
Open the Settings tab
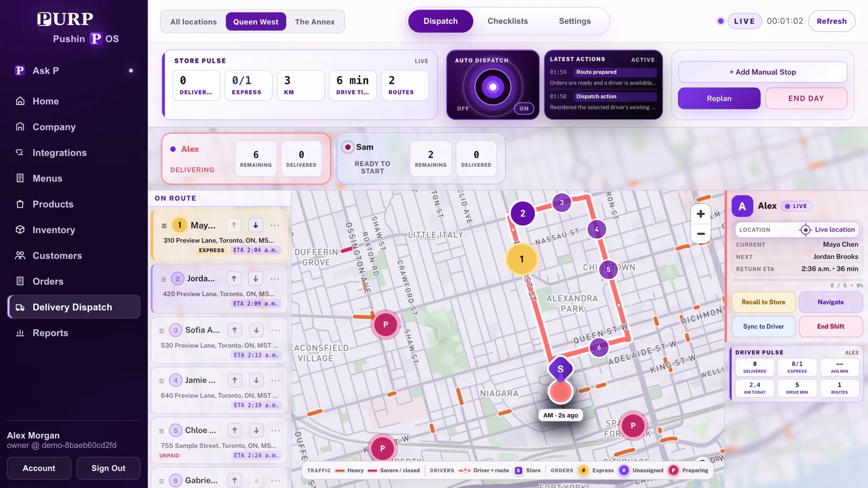tap(575, 21)
